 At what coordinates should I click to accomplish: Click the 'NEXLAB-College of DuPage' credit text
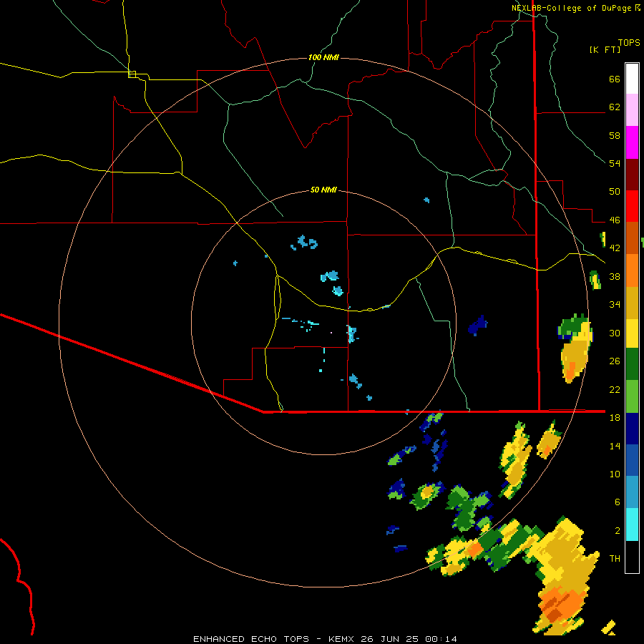pos(572,8)
